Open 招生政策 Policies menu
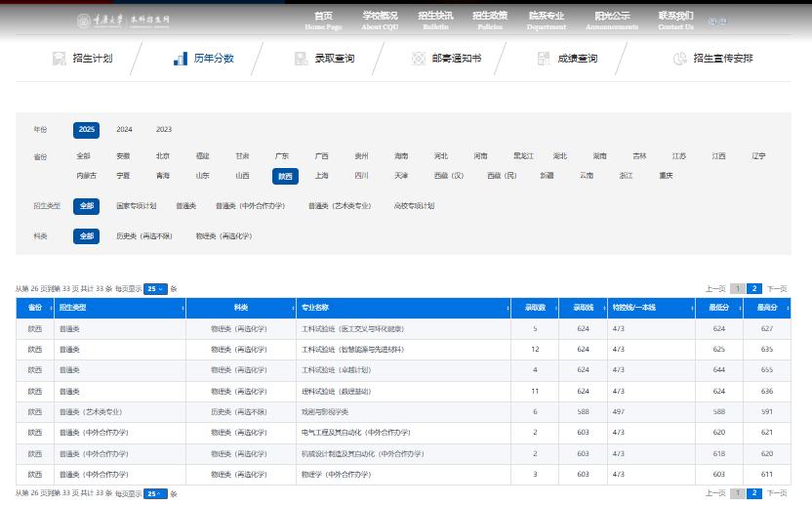 (x=489, y=21)
